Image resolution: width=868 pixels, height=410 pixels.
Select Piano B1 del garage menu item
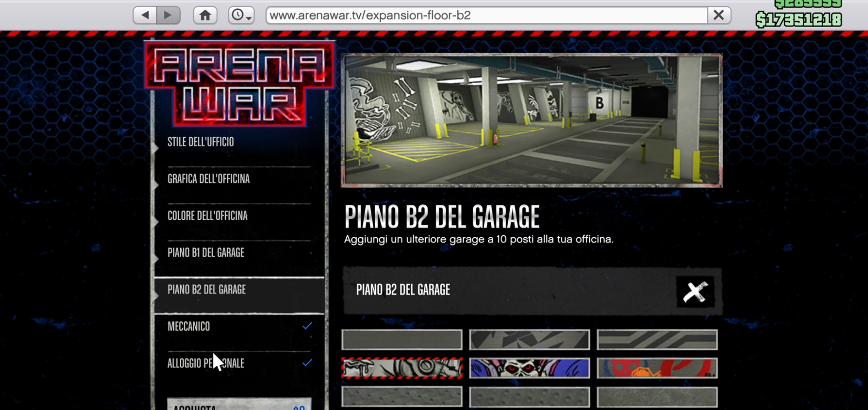(x=239, y=253)
